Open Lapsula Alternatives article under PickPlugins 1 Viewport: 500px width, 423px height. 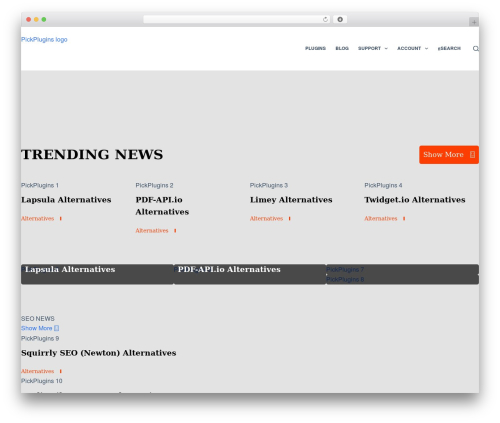[x=66, y=200]
